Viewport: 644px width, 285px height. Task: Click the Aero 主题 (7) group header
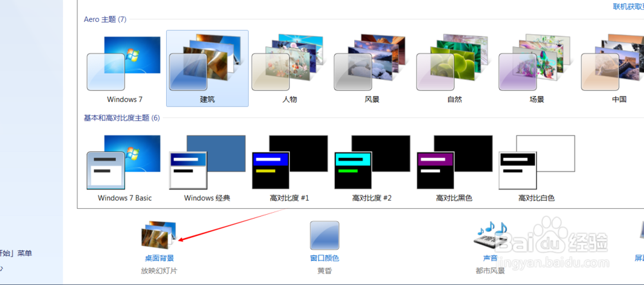click(x=105, y=19)
